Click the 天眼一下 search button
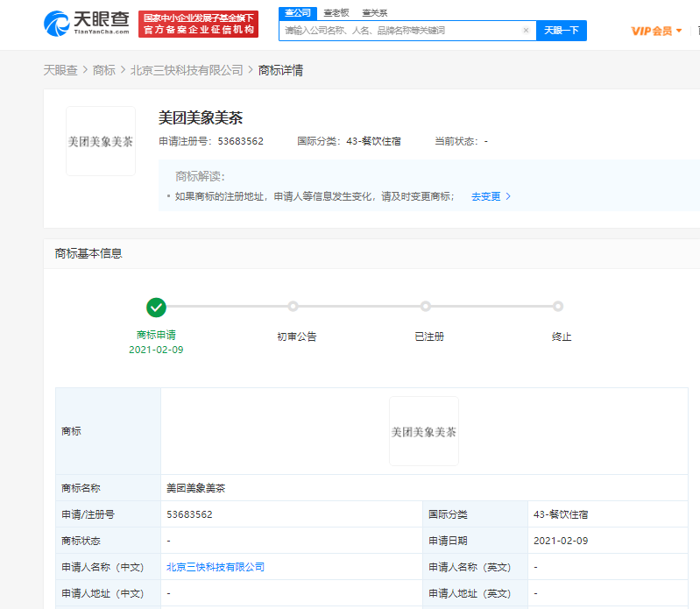Screen dimensions: 700x609 pyautogui.click(x=562, y=31)
